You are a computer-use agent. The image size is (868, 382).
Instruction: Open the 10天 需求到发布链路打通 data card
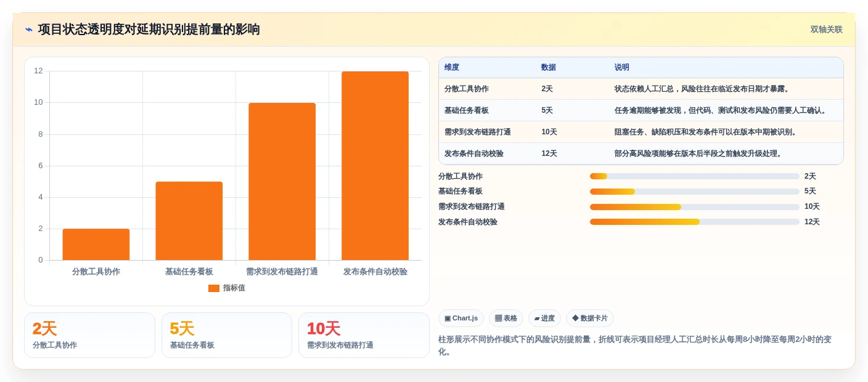click(x=364, y=335)
